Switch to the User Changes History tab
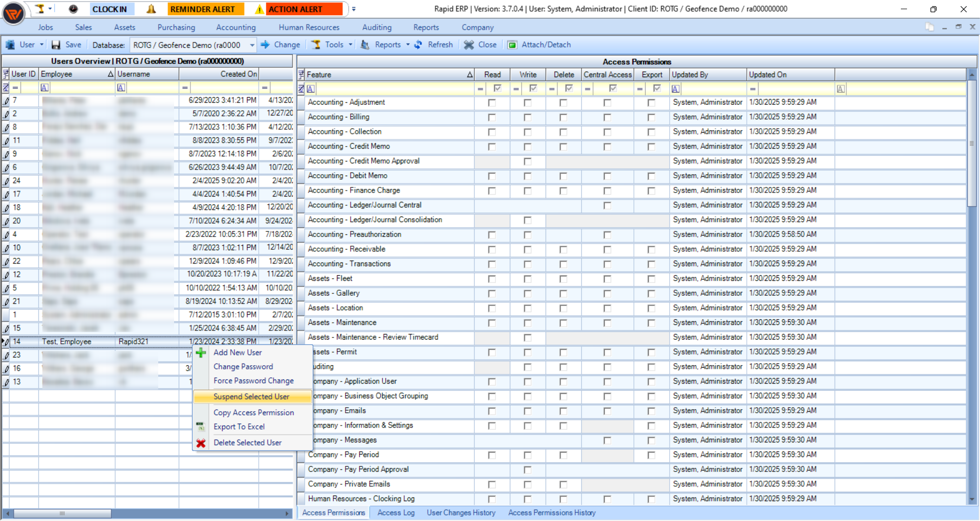 [461, 513]
